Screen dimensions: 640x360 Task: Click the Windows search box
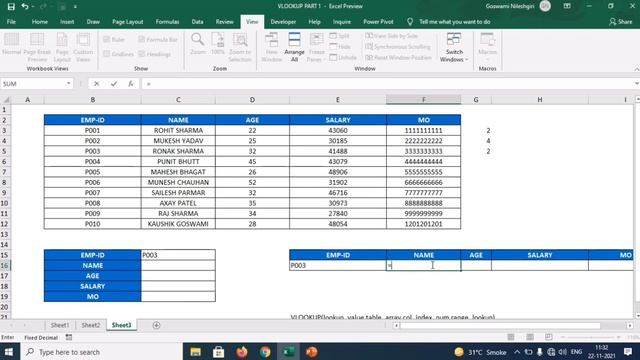click(101, 352)
